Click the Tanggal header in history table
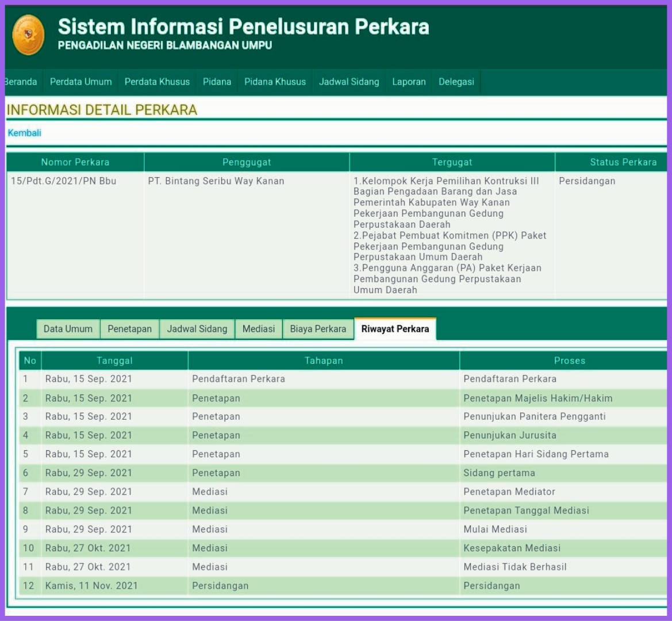This screenshot has height=621, width=672. coord(114,361)
